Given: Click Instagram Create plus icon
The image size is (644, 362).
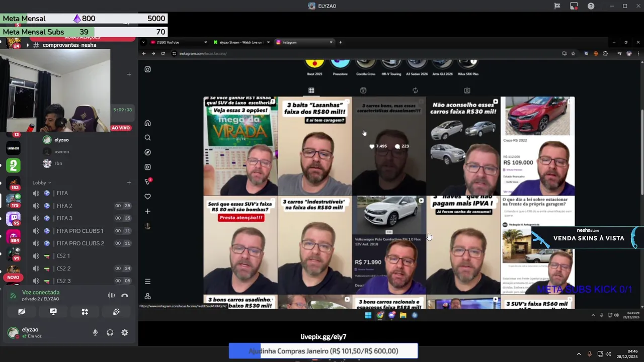Looking at the screenshot, I should click(147, 211).
